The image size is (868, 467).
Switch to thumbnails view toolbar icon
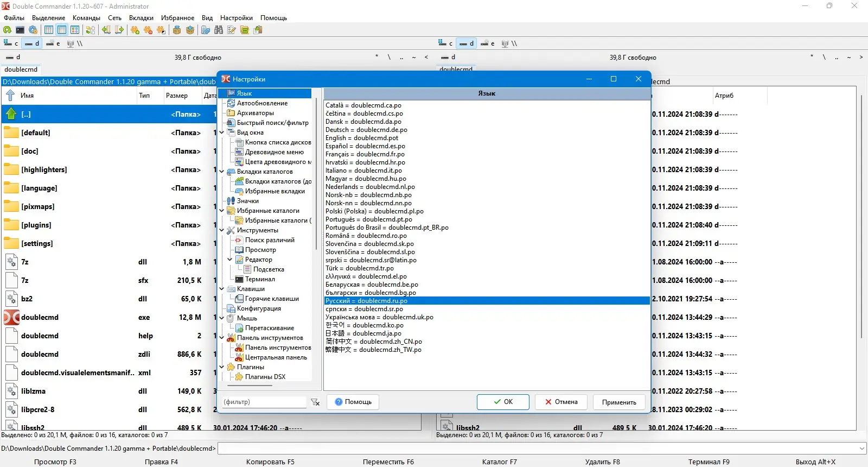point(75,30)
